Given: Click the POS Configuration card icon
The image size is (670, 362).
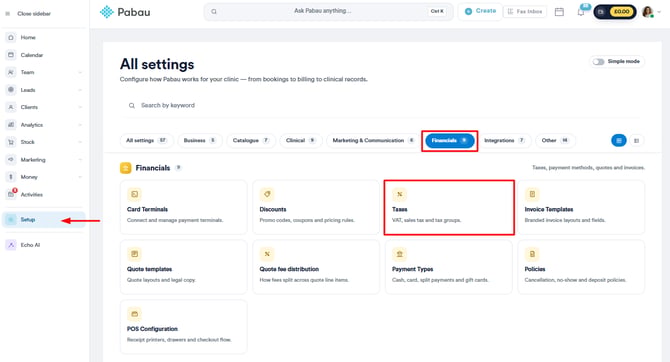Looking at the screenshot, I should coord(134,314).
